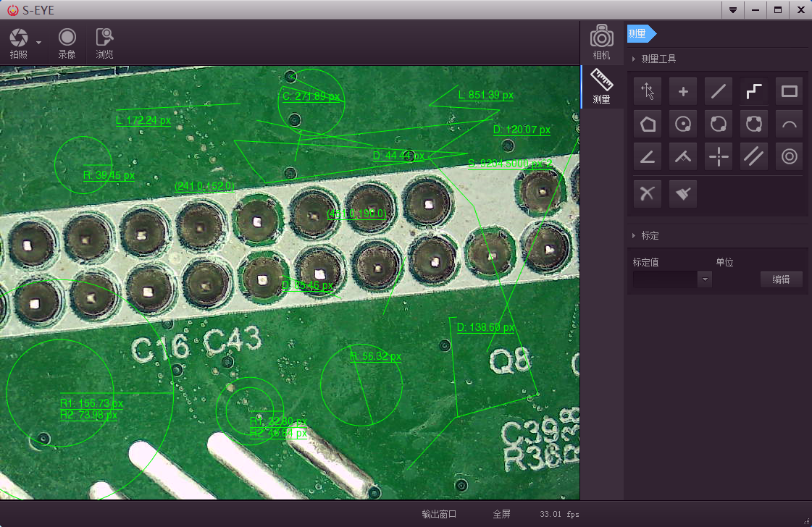Select the center-radius circle tool
The height and width of the screenshot is (527, 812).
[683, 125]
